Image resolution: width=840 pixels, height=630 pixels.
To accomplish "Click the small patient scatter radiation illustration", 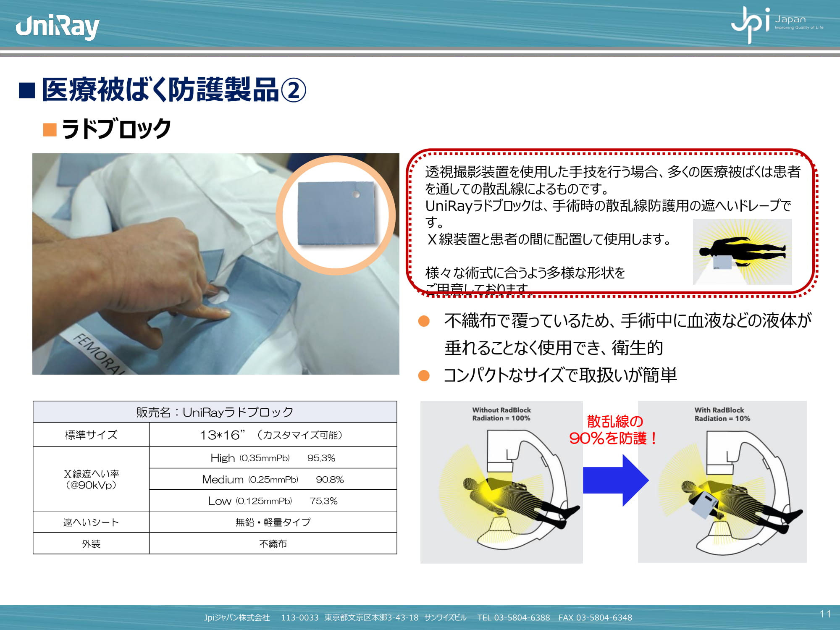I will coord(742,252).
